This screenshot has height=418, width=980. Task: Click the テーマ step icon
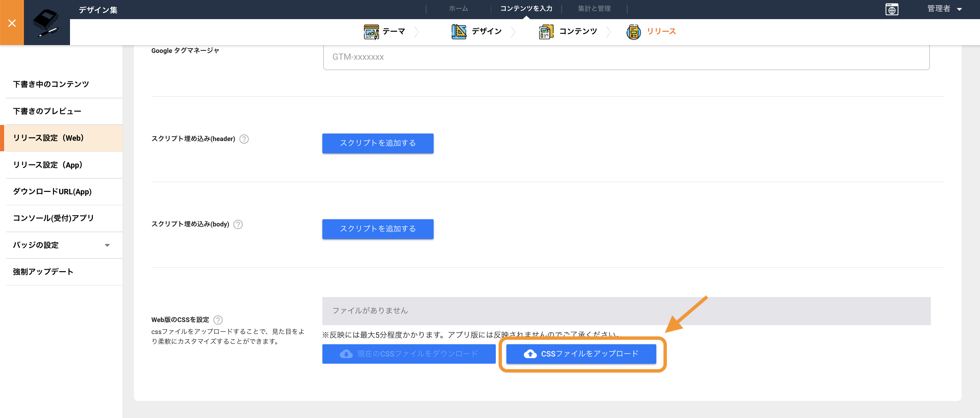pyautogui.click(x=371, y=31)
